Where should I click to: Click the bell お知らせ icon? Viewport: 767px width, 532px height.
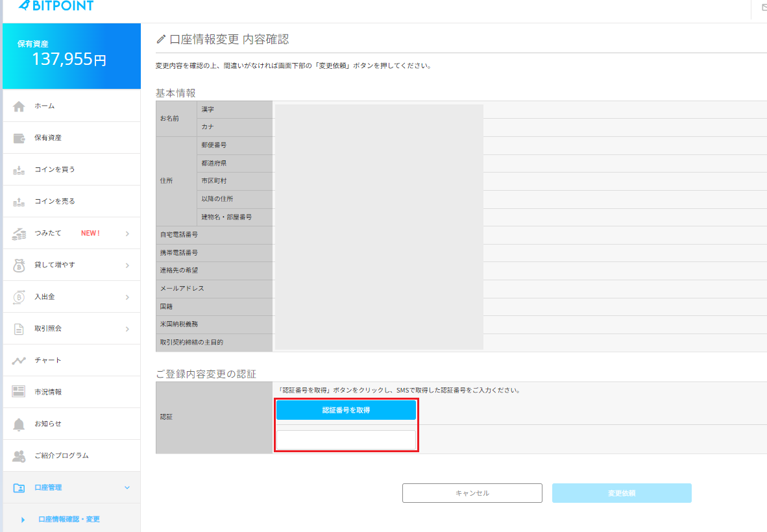(19, 424)
